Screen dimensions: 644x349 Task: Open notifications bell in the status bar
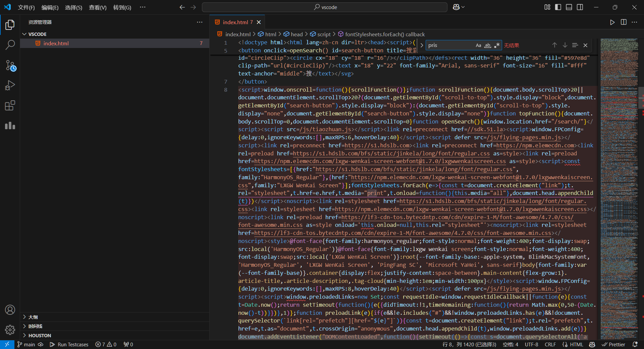[635, 344]
